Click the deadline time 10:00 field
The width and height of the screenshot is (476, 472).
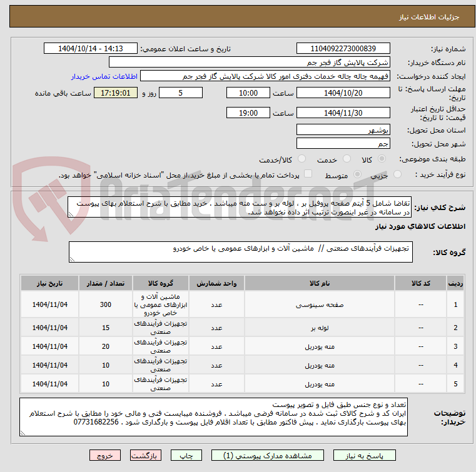click(248, 93)
